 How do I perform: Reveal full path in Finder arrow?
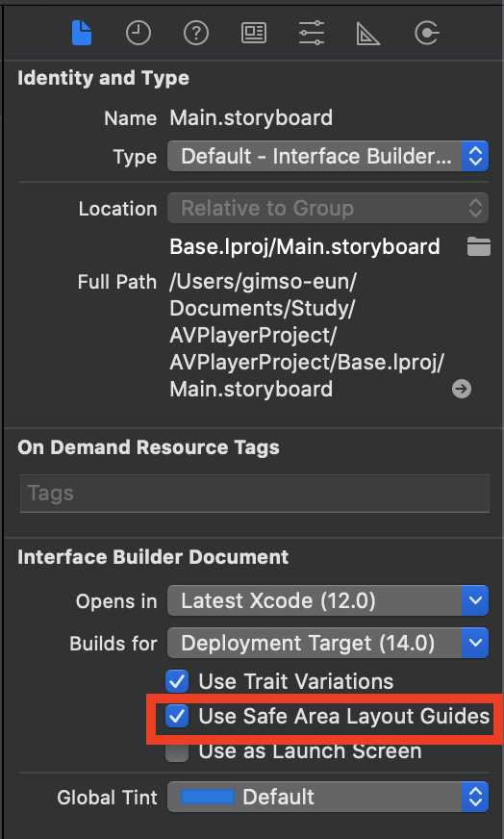(x=461, y=389)
